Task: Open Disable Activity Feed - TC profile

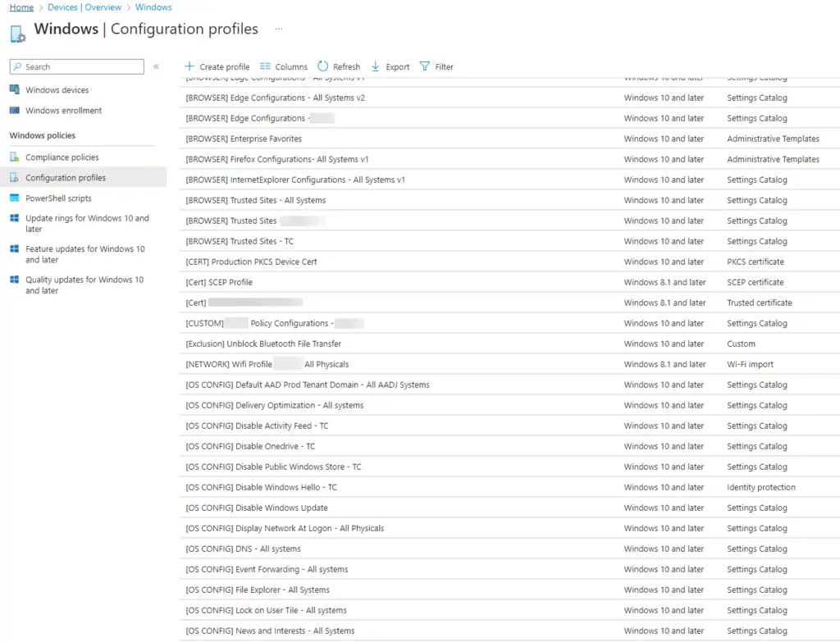Action: click(x=257, y=426)
